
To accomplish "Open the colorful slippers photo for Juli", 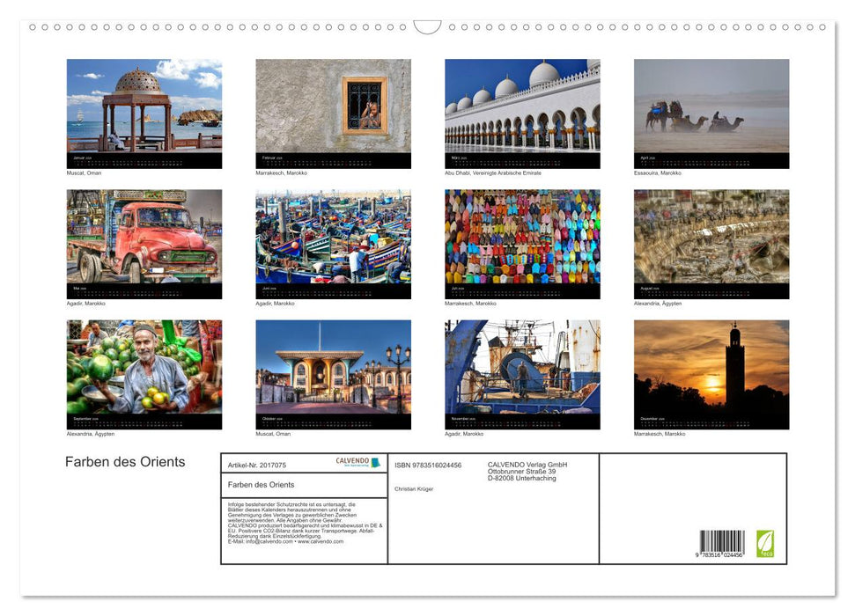I will click(521, 243).
